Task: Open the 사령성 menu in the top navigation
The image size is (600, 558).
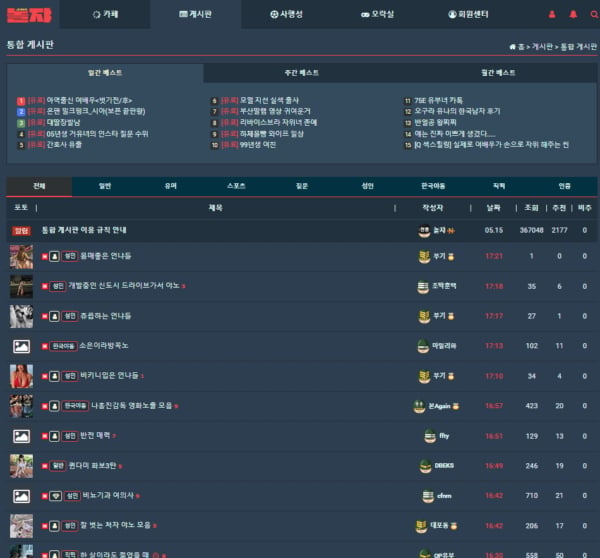Action: pos(286,15)
